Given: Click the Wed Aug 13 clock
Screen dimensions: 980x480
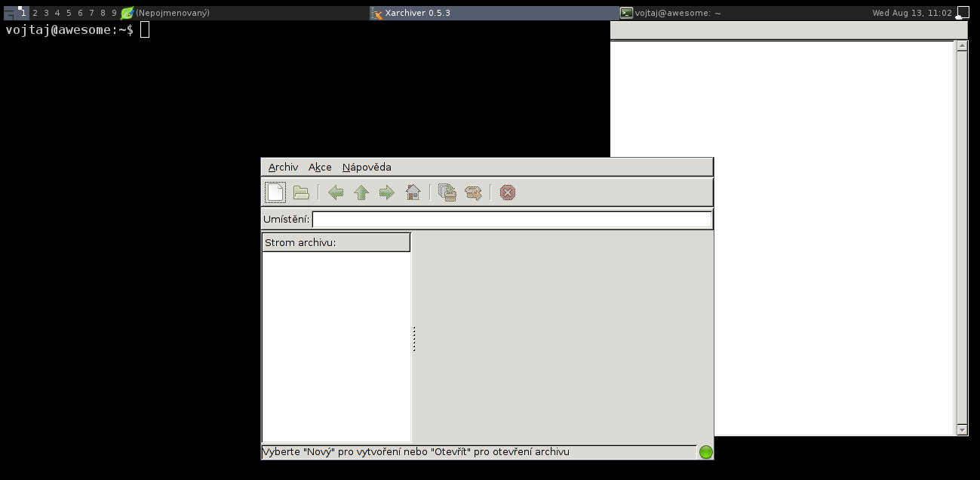Looking at the screenshot, I should point(912,13).
